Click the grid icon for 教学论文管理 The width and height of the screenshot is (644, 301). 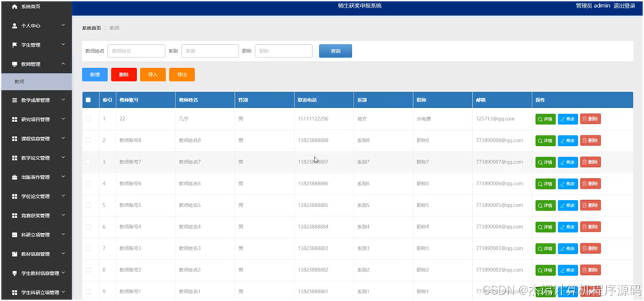pos(14,158)
